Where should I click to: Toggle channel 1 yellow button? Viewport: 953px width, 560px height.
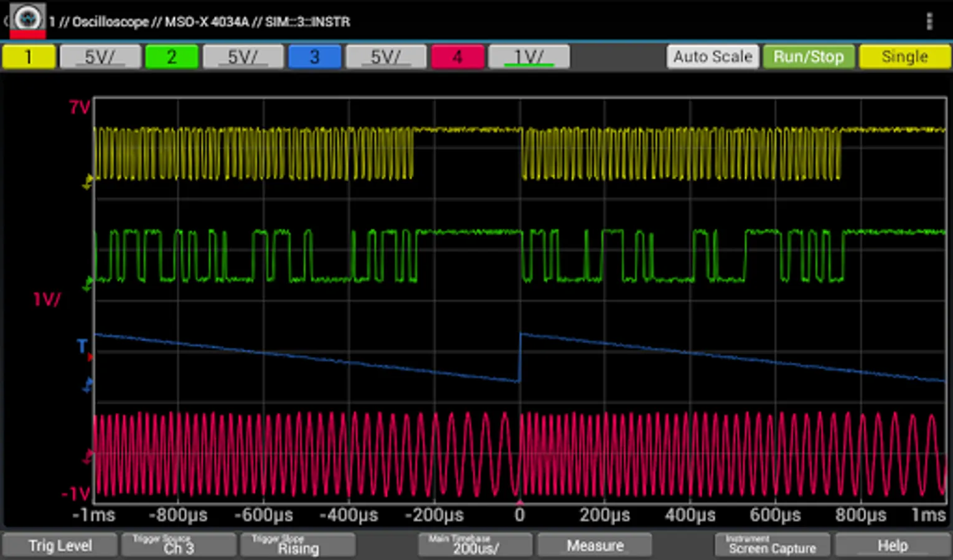pos(29,57)
